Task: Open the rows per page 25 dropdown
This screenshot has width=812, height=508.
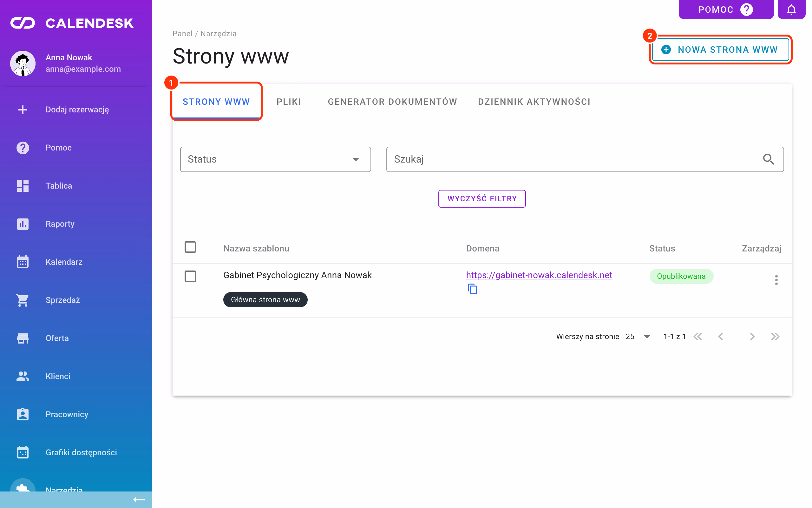Action: coord(639,337)
